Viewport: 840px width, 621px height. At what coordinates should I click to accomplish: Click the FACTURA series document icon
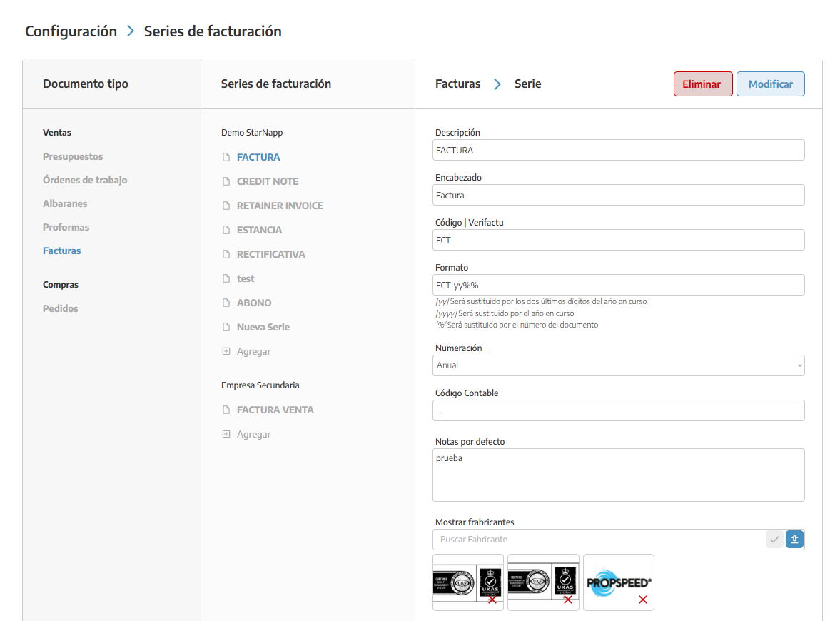[x=226, y=157]
